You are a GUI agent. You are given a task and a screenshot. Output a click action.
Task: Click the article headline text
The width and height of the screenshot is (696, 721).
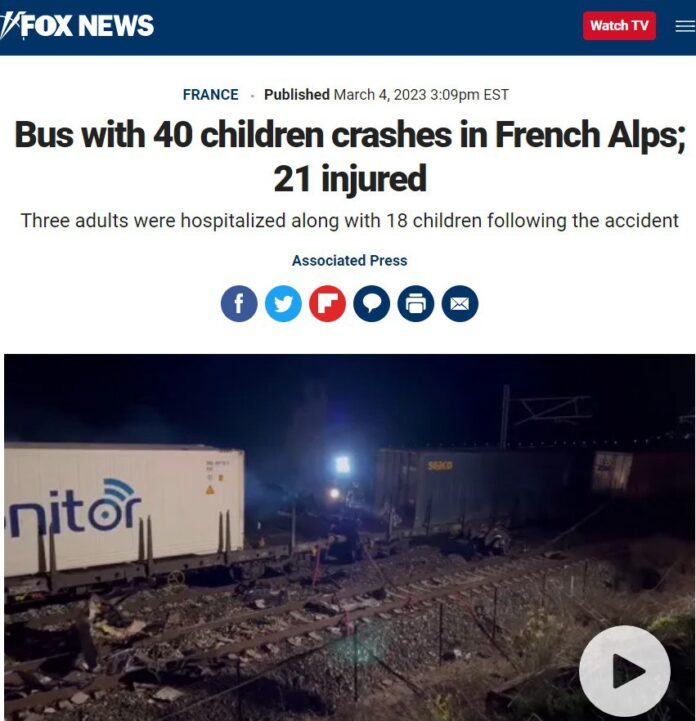[x=349, y=156]
